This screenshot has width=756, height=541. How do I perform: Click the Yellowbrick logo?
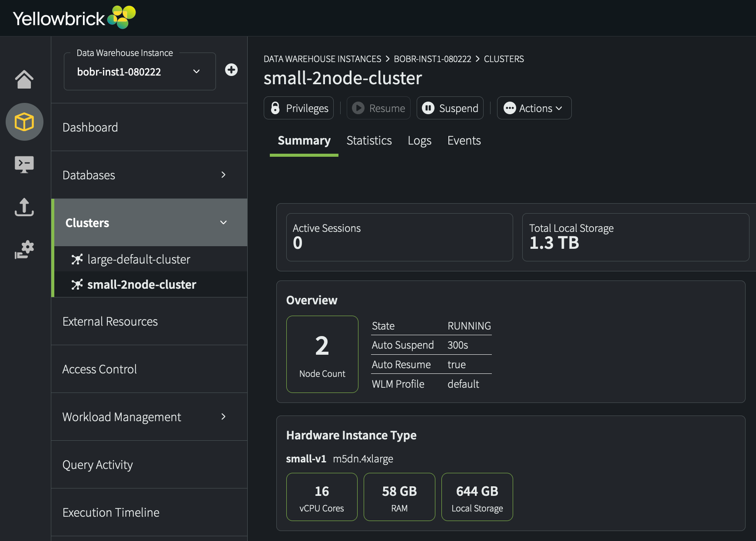[x=74, y=18]
